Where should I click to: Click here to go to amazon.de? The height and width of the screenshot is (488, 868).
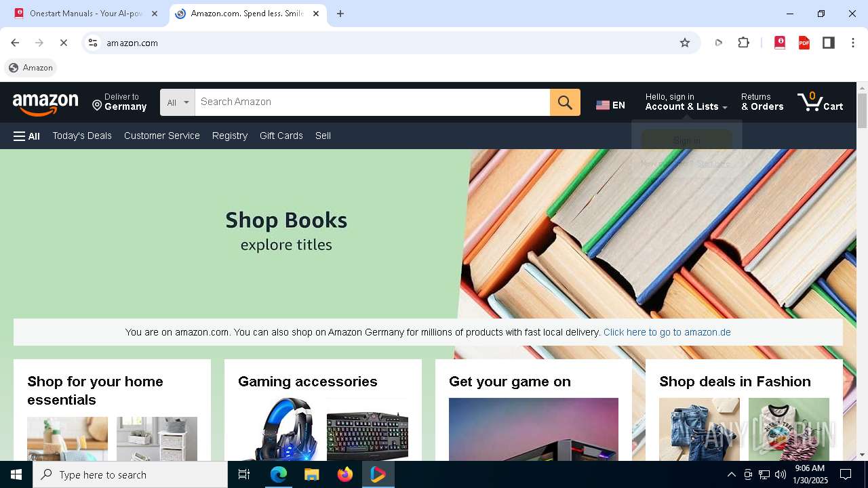click(667, 332)
